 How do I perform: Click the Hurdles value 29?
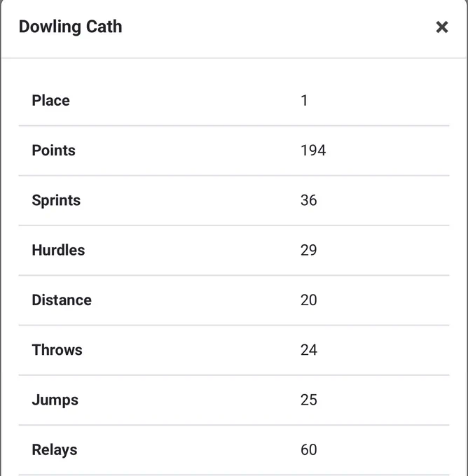point(309,250)
